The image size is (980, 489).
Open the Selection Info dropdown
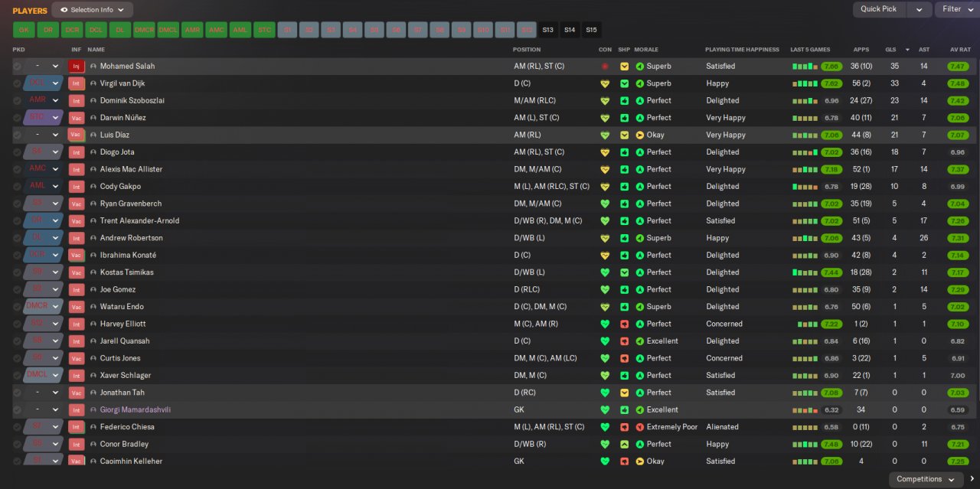coord(92,10)
